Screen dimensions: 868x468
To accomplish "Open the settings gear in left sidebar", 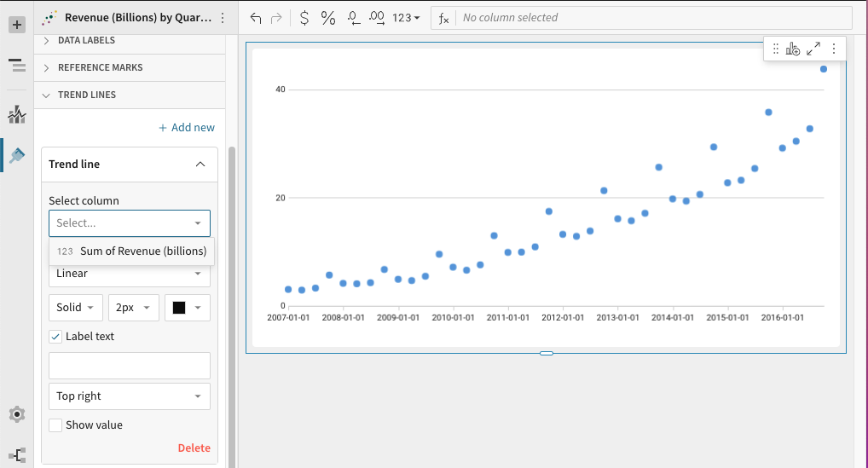I will [16, 414].
